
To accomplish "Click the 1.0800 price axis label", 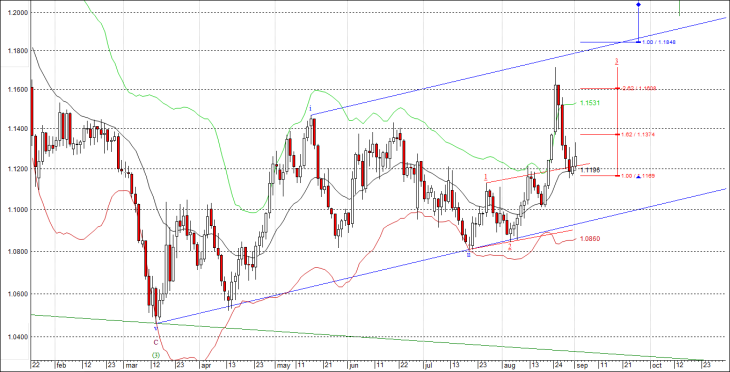I will [x=17, y=251].
